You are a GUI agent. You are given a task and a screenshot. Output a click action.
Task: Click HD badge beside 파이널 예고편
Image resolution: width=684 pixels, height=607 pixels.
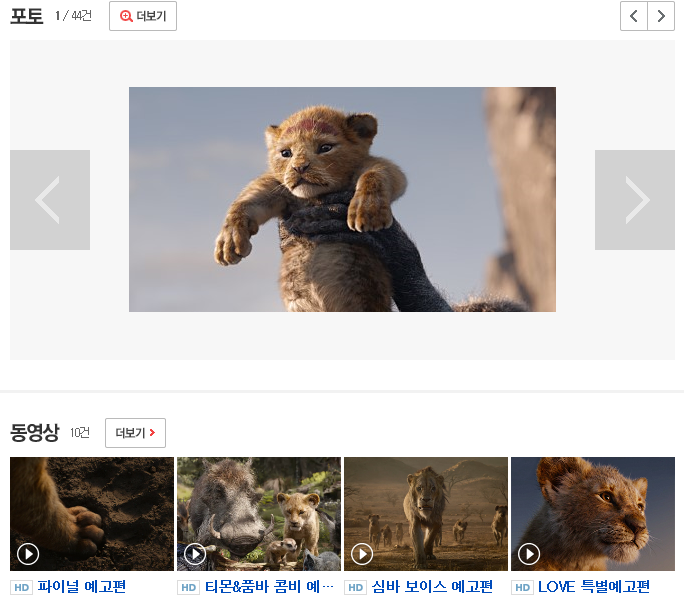pos(21,587)
